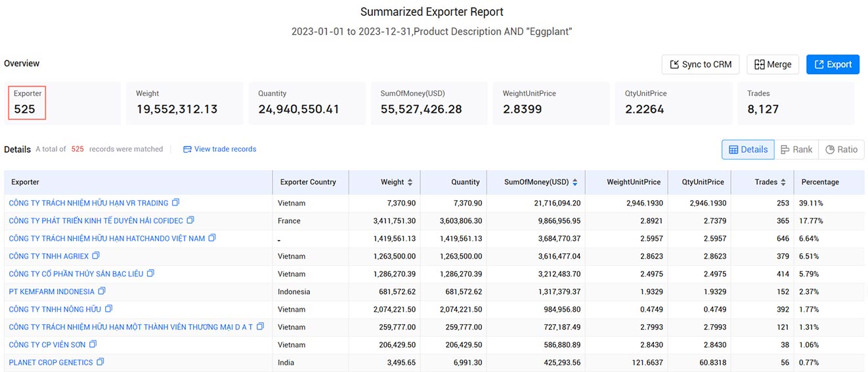Image resolution: width=868 pixels, height=372 pixels.
Task: Click the Exporter column header
Action: (x=138, y=182)
